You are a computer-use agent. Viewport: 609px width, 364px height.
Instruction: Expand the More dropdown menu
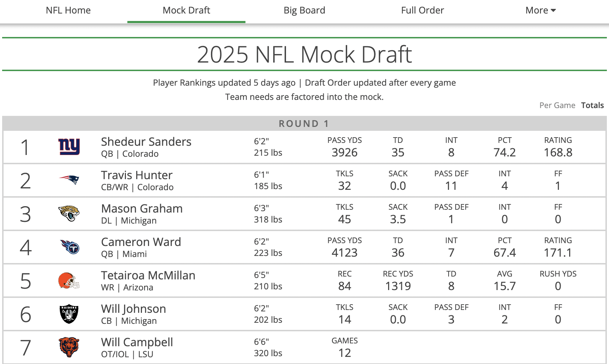540,10
